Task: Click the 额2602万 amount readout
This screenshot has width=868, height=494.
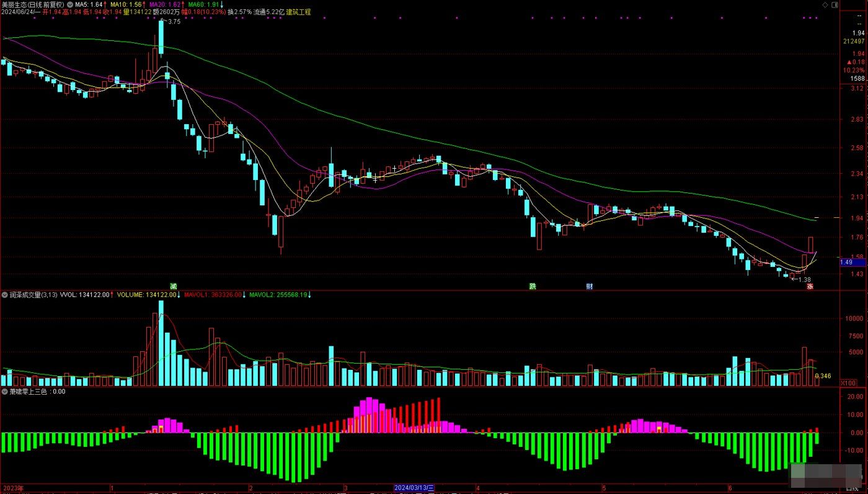Action: click(x=167, y=12)
